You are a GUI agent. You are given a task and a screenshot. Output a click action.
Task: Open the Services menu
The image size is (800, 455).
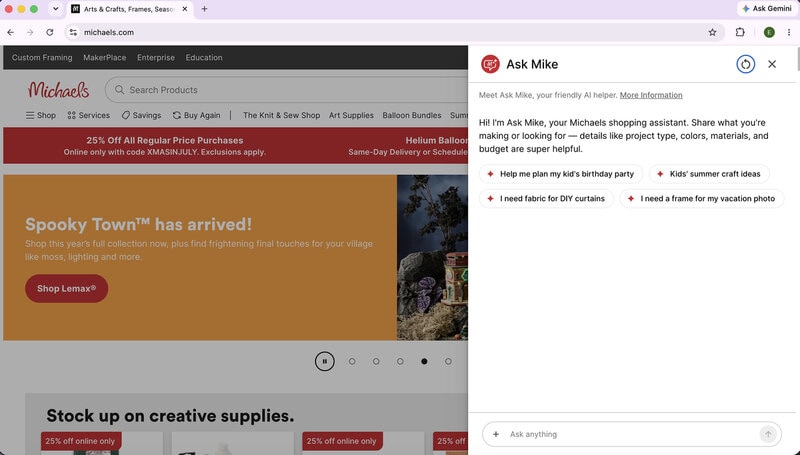click(89, 115)
